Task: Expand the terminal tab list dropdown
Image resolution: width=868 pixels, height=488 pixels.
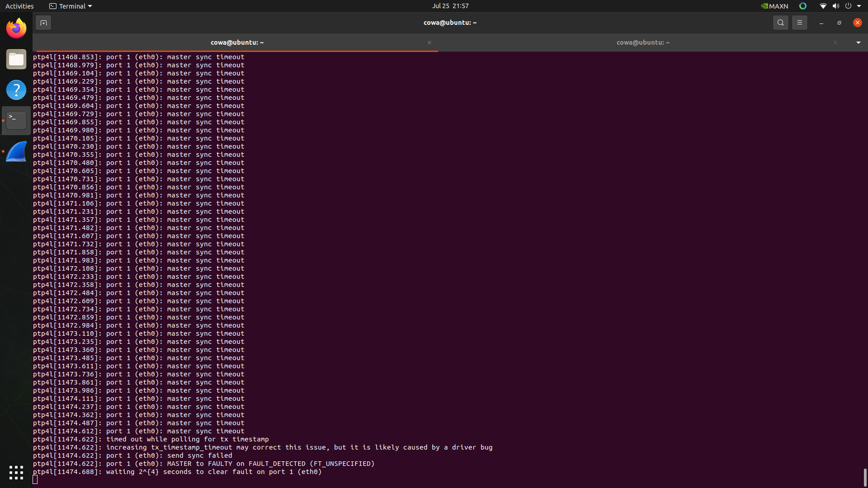Action: [x=858, y=42]
